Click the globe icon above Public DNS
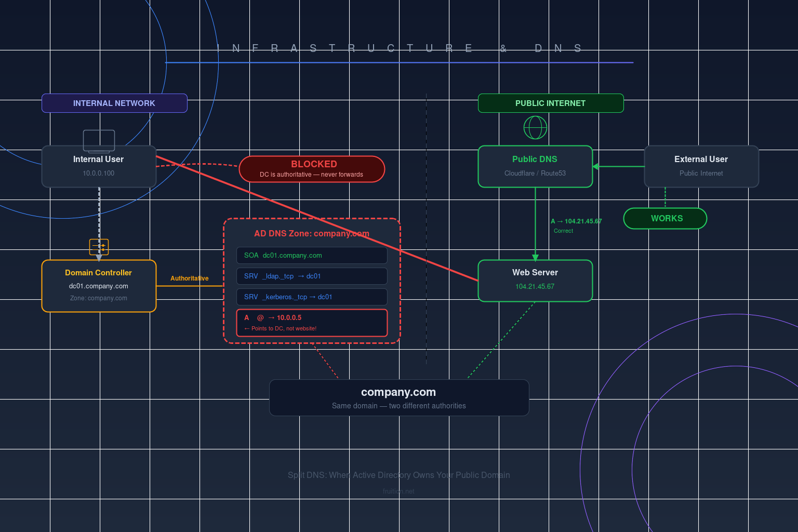 coord(535,127)
